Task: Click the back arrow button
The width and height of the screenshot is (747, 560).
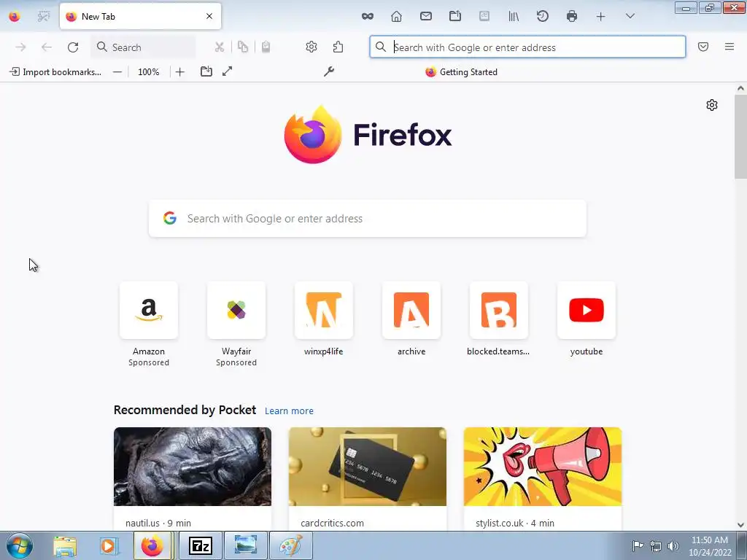Action: coord(46,47)
